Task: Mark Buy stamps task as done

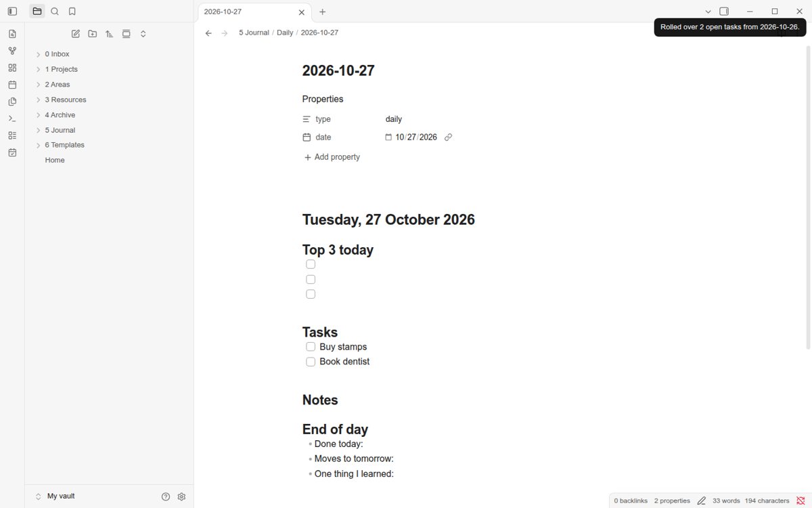Action: [311, 347]
